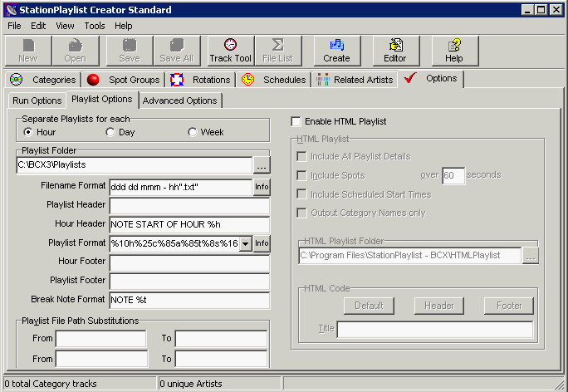The image size is (568, 392).
Task: Select the Playlist Options sub-tab
Action: [102, 100]
